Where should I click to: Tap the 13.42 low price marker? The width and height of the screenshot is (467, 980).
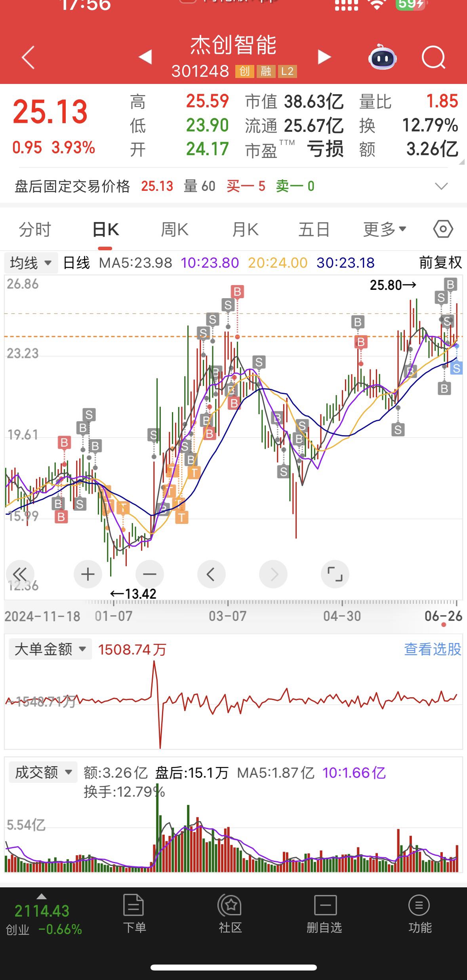[133, 594]
